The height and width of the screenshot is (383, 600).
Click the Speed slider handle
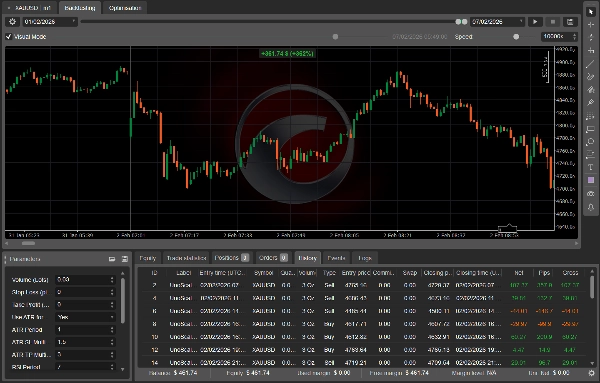(516, 37)
